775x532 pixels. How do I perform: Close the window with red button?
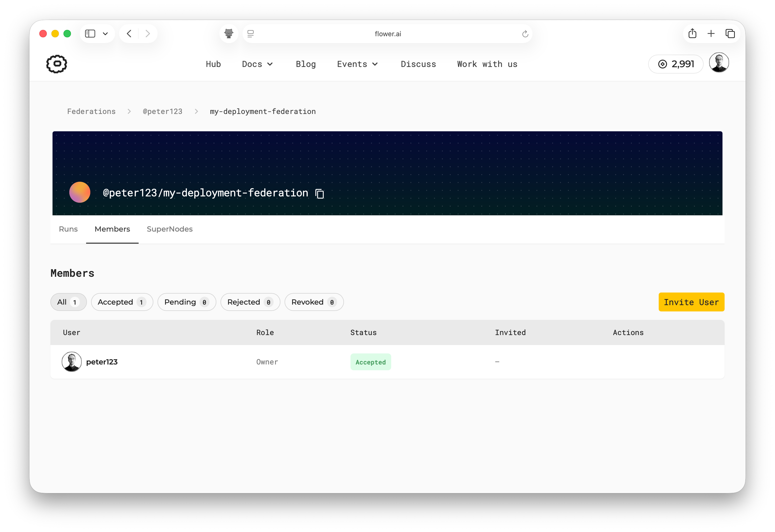43,34
